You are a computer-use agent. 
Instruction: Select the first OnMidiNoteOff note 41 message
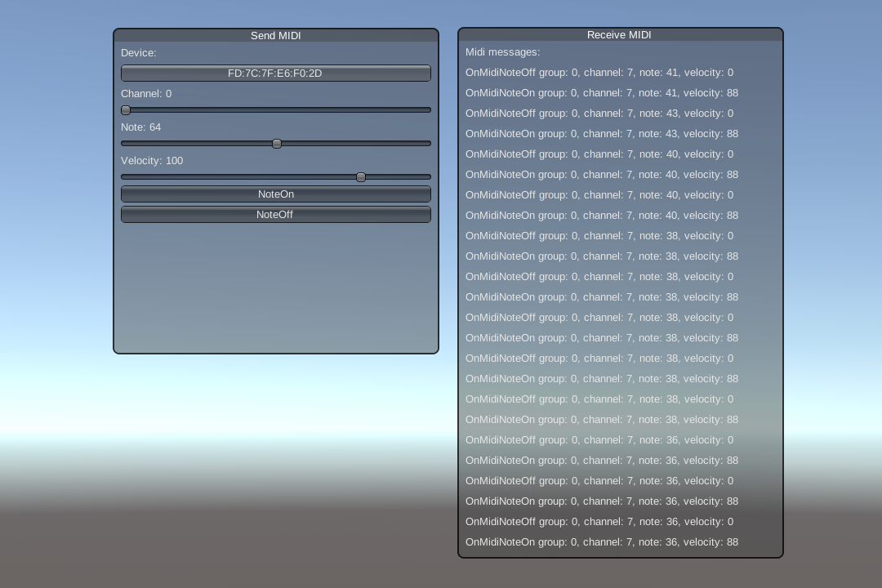599,72
